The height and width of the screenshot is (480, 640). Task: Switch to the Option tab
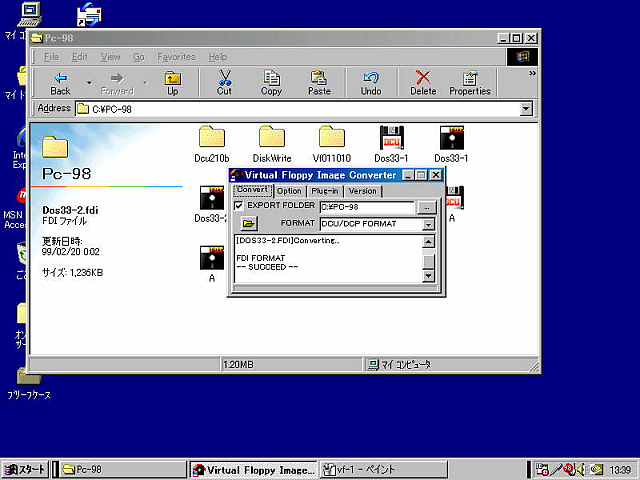tap(289, 191)
